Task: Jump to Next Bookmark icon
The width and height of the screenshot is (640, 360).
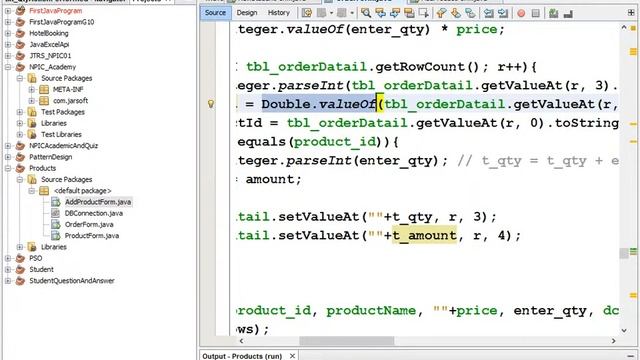Action: (456, 13)
